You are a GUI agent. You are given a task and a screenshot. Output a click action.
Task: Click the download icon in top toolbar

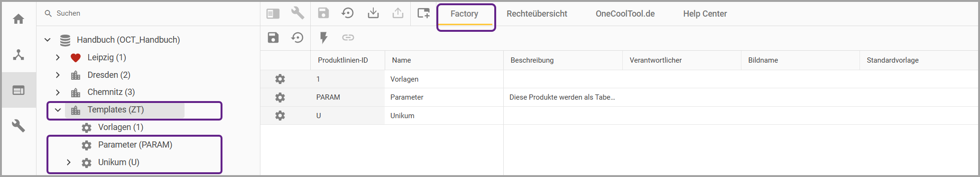[373, 13]
